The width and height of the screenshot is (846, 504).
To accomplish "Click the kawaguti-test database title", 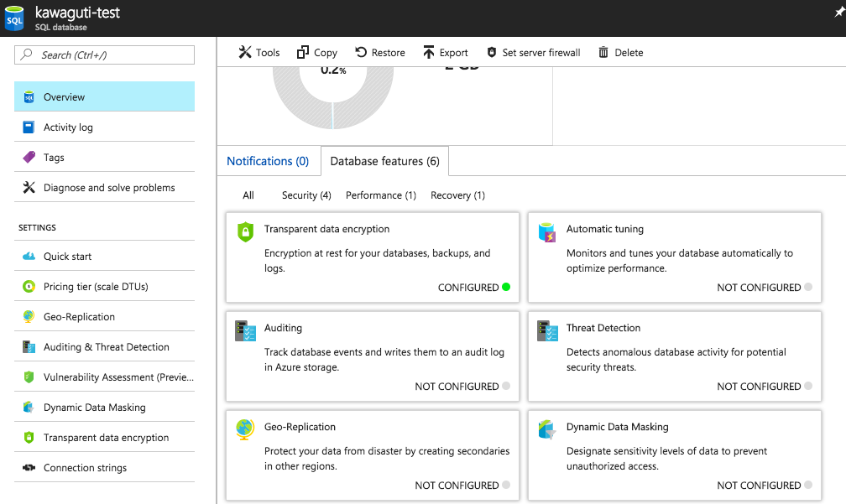I will pos(78,13).
